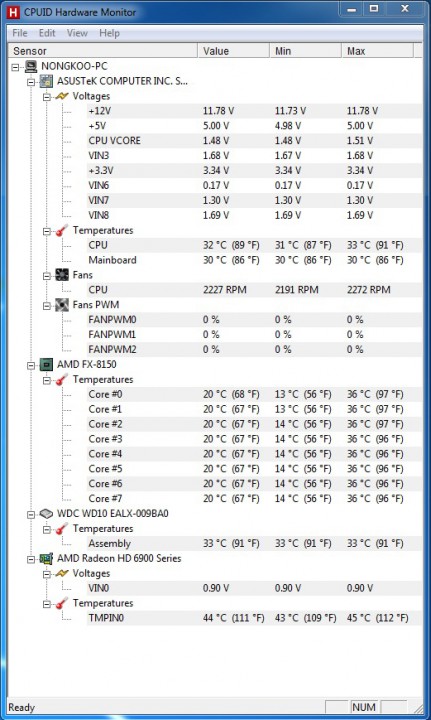Click the window resize grip corner
The image size is (431, 720).
(417, 709)
